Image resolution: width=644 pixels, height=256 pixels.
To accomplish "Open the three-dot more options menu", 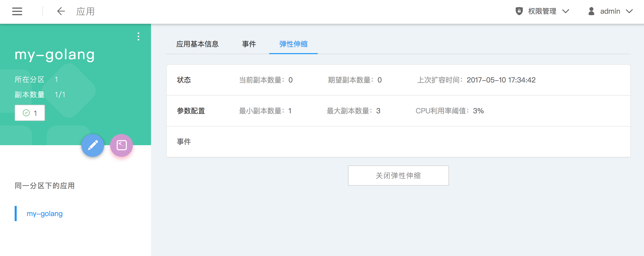I will point(138,36).
